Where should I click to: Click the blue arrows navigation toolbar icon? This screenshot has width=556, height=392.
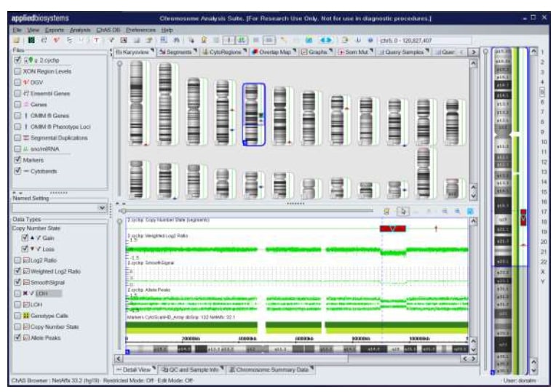tap(326, 41)
